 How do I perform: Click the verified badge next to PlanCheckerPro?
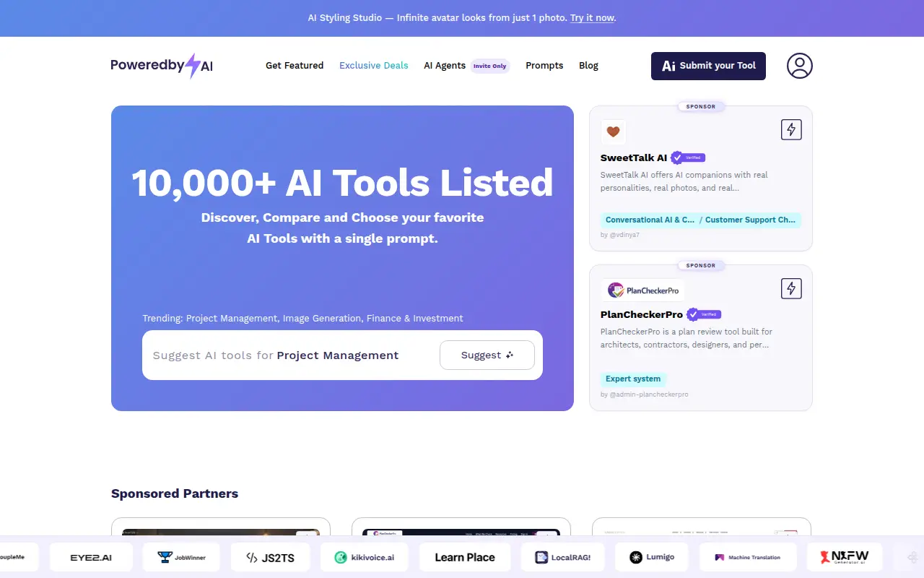703,314
